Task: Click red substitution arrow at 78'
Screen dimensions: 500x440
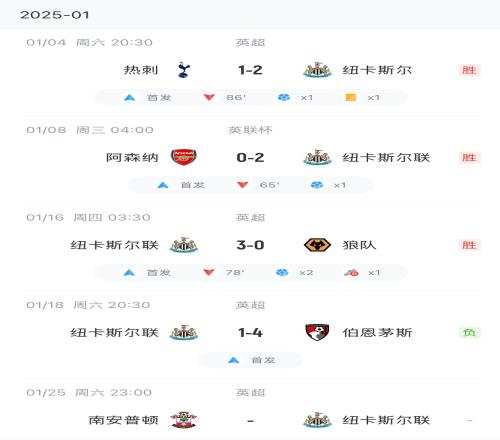Action: click(209, 273)
